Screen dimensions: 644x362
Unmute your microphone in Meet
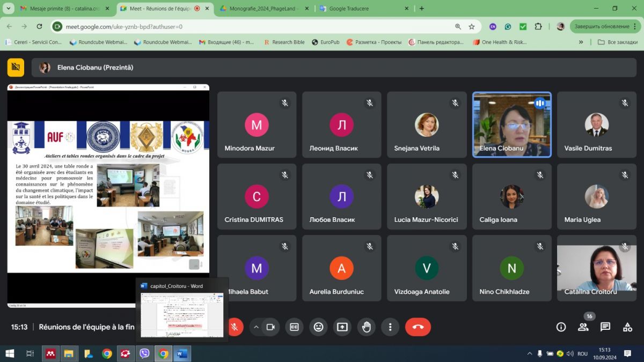pyautogui.click(x=235, y=327)
